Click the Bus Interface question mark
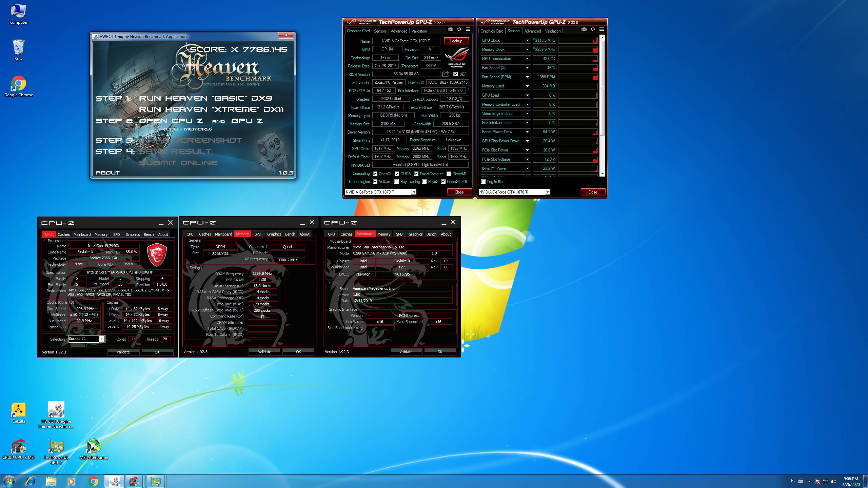Screen dimensions: 868x488 pyautogui.click(x=468, y=90)
